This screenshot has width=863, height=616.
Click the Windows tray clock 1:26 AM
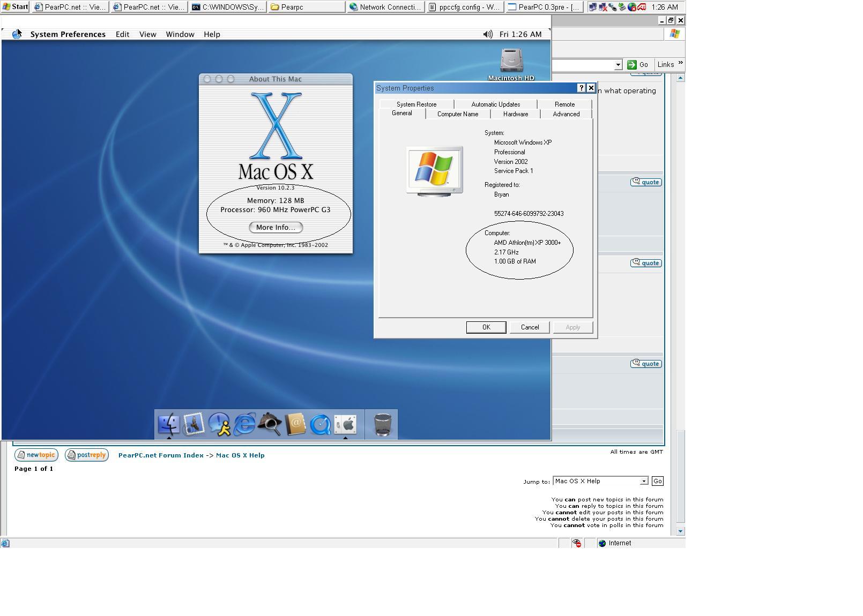pyautogui.click(x=665, y=7)
